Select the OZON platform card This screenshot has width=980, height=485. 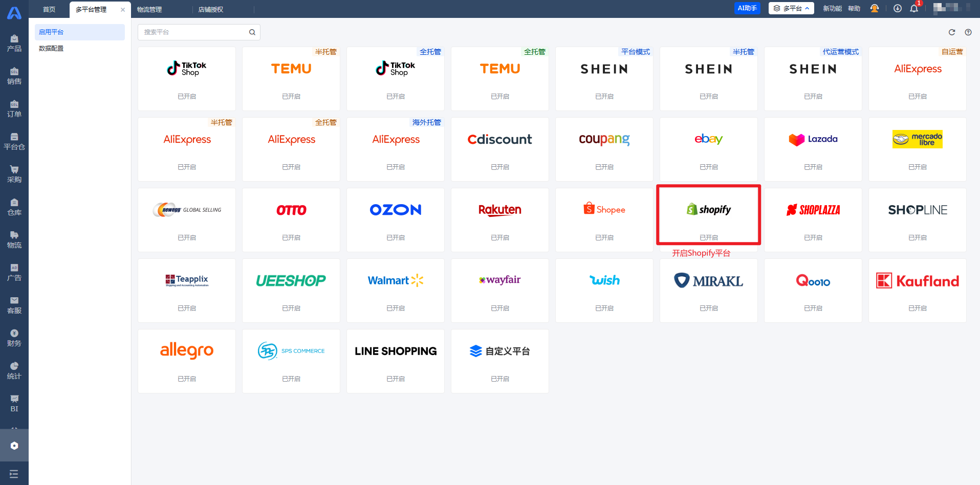coord(396,220)
